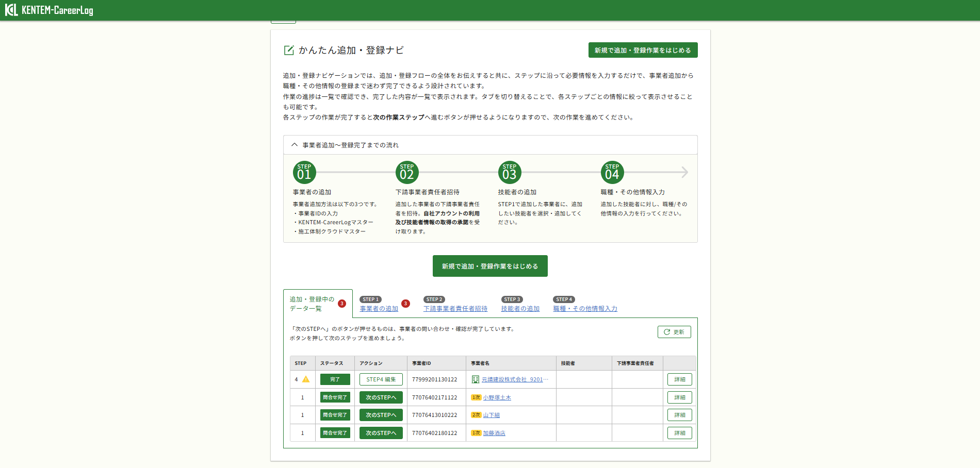Select the STEP 01 事業者の追加 circle icon
Screen dimensions: 980x468
coord(304,172)
